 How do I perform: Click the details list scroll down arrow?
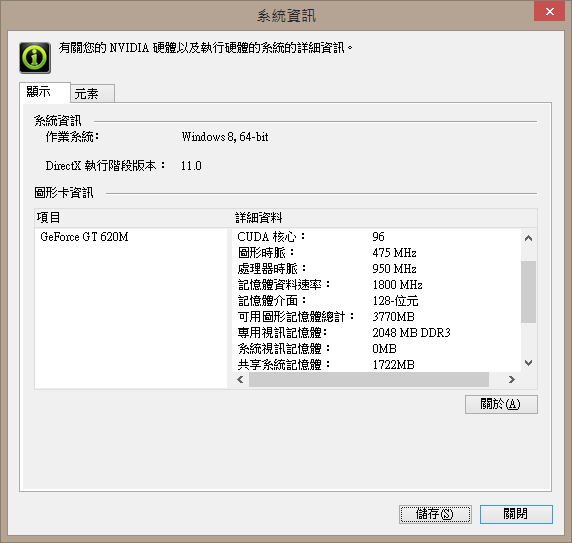[x=528, y=363]
